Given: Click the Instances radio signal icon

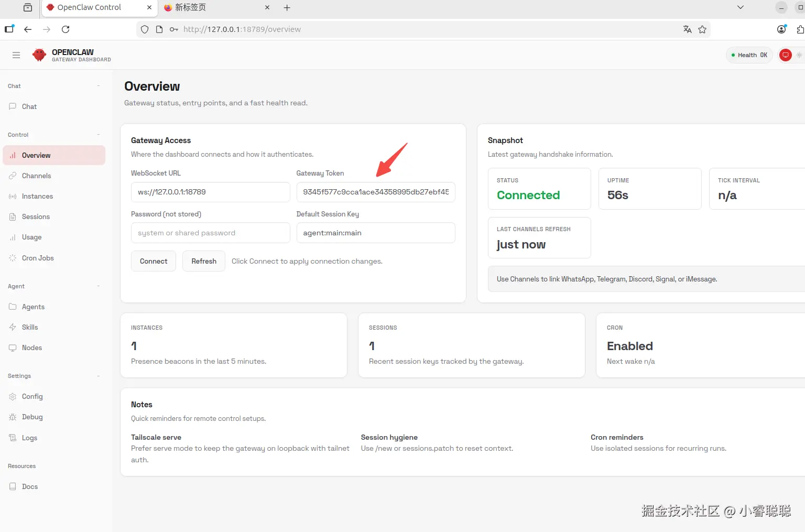Looking at the screenshot, I should tap(13, 196).
